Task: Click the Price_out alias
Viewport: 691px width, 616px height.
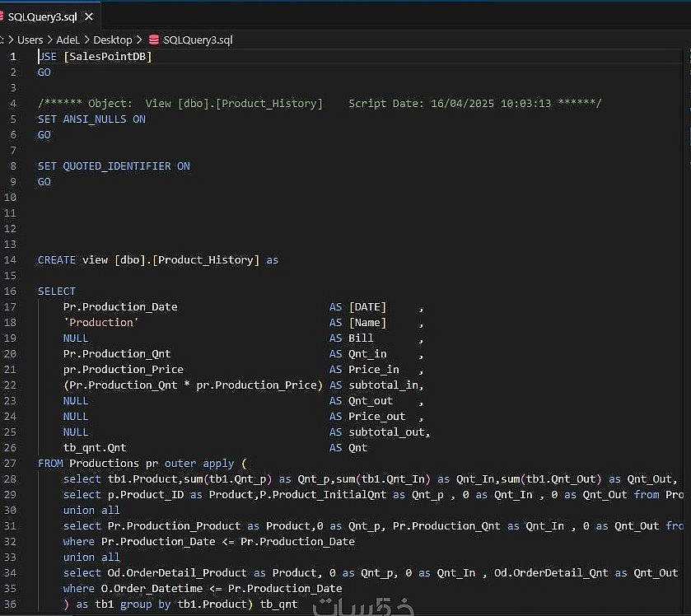Action: (x=376, y=417)
